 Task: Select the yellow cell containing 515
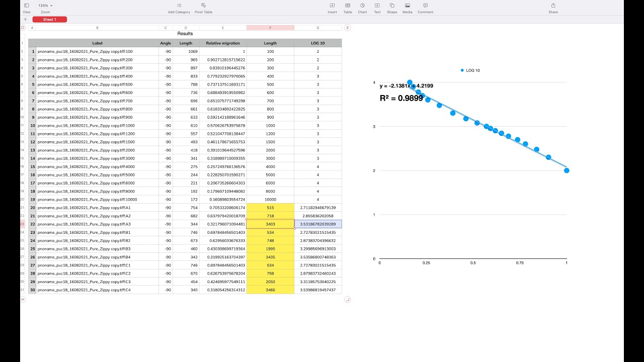(270, 208)
